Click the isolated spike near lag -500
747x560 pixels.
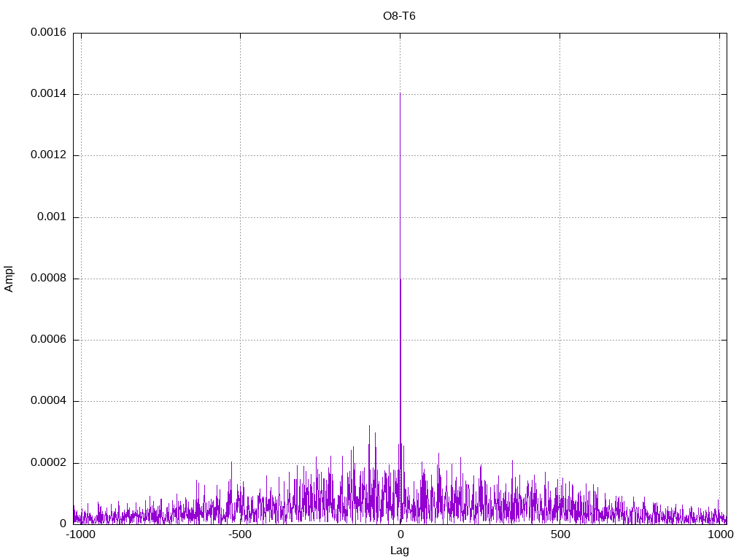click(x=231, y=463)
